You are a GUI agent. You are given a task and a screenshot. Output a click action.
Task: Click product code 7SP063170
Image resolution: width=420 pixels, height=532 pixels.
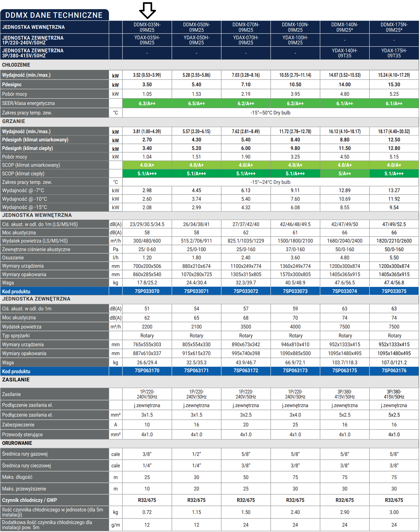147,371
